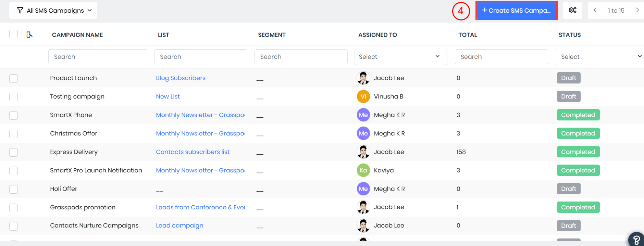Click Vinusha B's orange avatar icon
The height and width of the screenshot is (246, 644).
(x=363, y=96)
